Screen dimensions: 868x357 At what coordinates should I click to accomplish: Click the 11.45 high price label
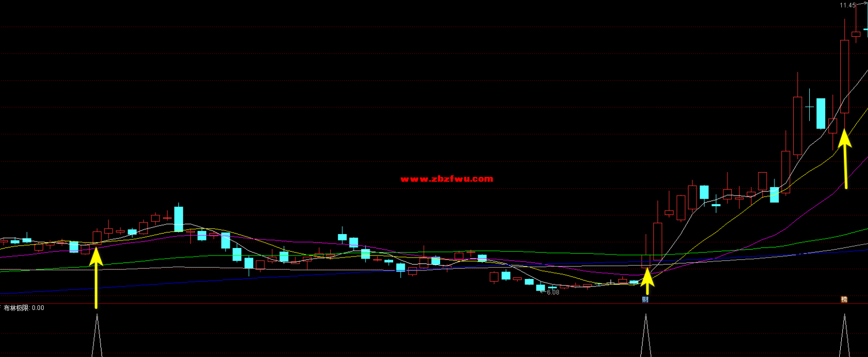coord(847,5)
